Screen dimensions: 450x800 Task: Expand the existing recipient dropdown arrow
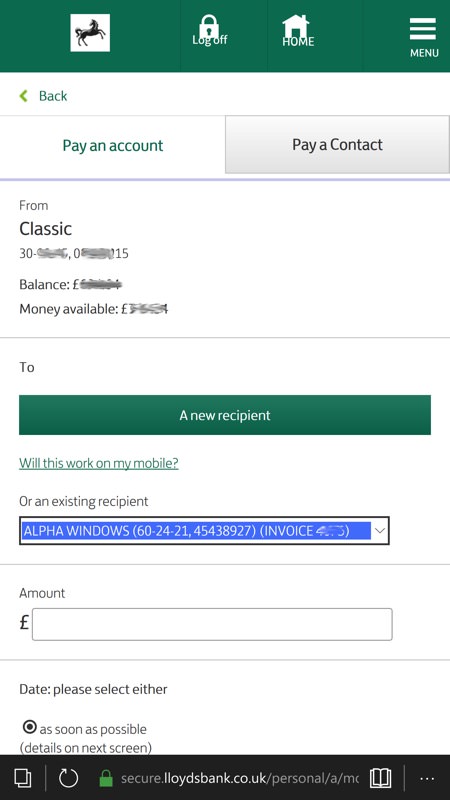point(380,531)
